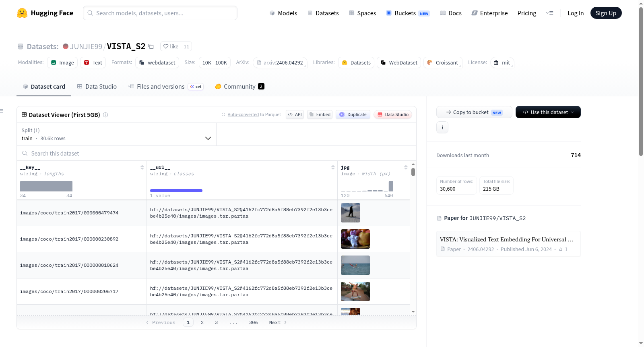The width and height of the screenshot is (644, 347).
Task: Sort the __url__ column
Action: pyautogui.click(x=333, y=167)
